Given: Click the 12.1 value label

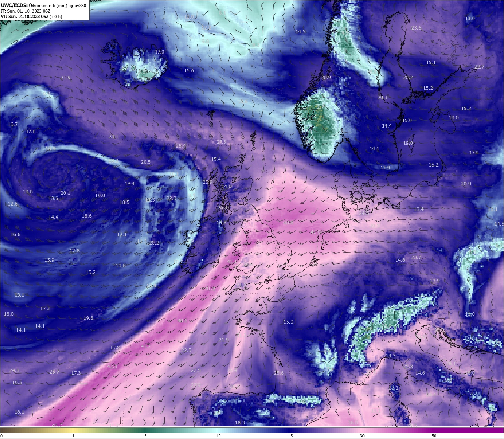Looking at the screenshot, I should pos(122,235).
